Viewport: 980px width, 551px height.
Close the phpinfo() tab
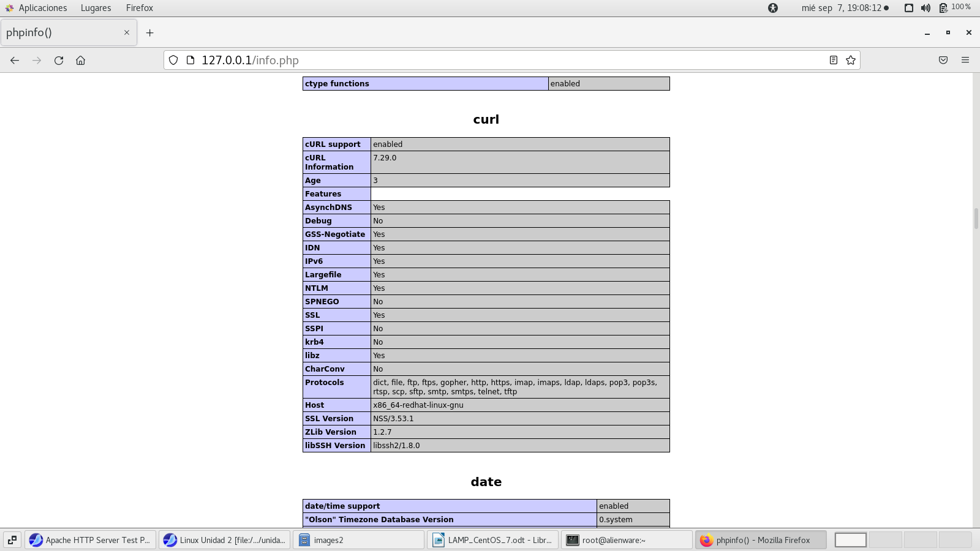click(127, 32)
